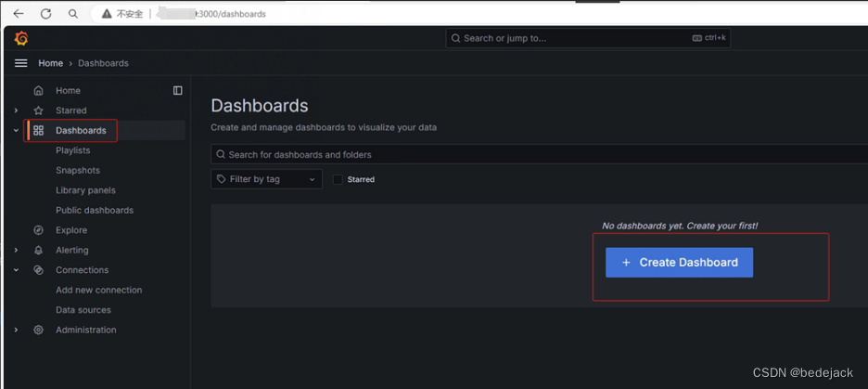The width and height of the screenshot is (868, 389).
Task: Expand the Alerting section chevron
Action: click(16, 250)
